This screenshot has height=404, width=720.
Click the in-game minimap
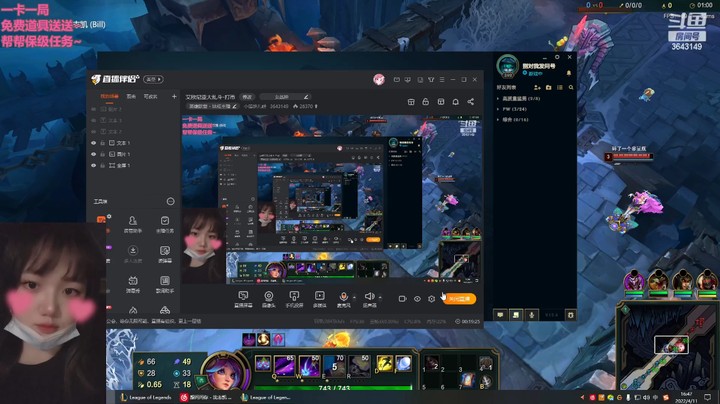click(667, 347)
